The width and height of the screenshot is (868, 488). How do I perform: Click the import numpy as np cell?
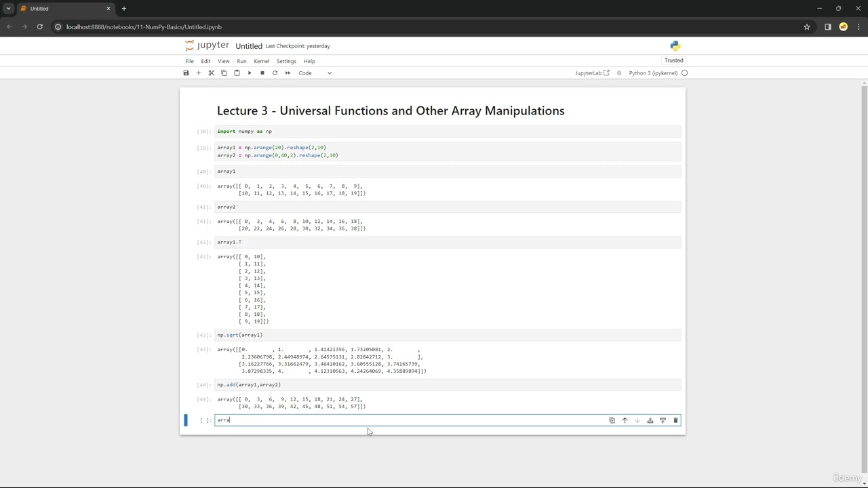point(448,131)
